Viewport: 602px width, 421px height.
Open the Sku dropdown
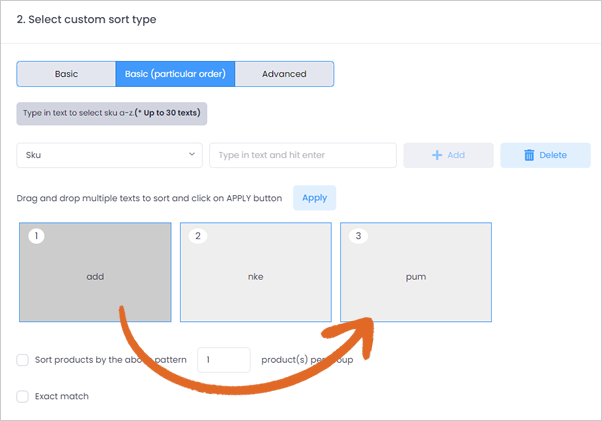(x=109, y=155)
